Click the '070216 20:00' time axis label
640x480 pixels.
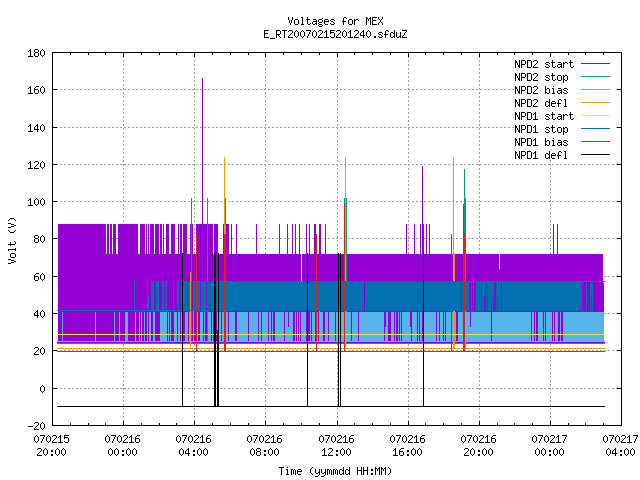click(478, 446)
